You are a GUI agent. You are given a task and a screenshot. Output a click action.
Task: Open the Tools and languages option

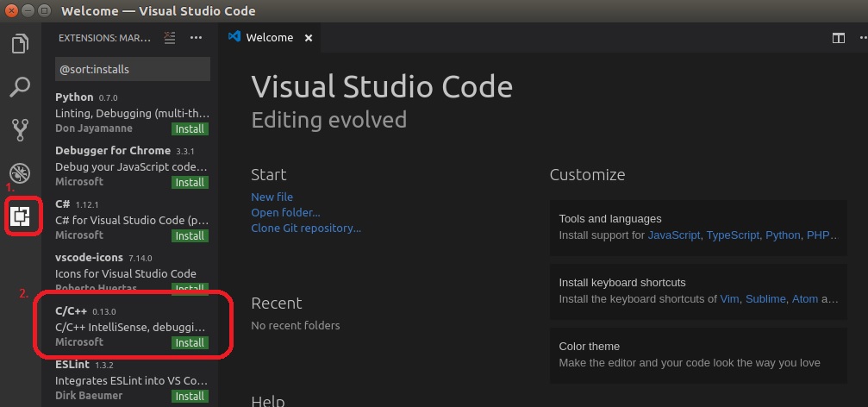[x=698, y=228]
